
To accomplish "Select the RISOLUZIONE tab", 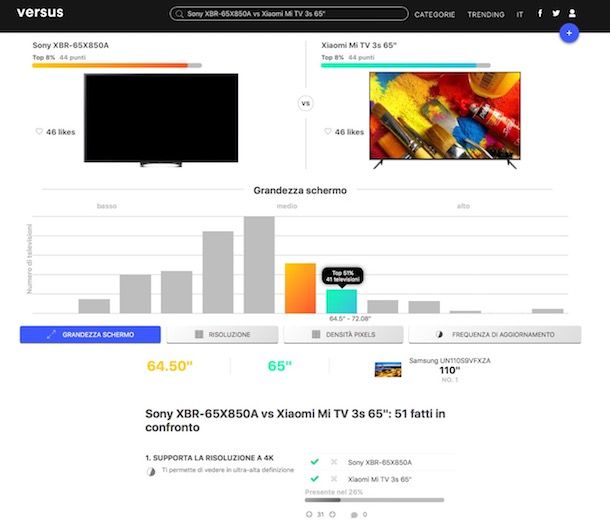I will (222, 334).
